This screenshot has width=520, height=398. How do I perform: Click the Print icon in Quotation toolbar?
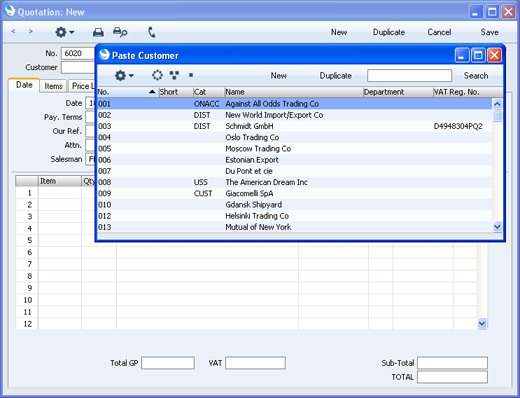coord(98,32)
